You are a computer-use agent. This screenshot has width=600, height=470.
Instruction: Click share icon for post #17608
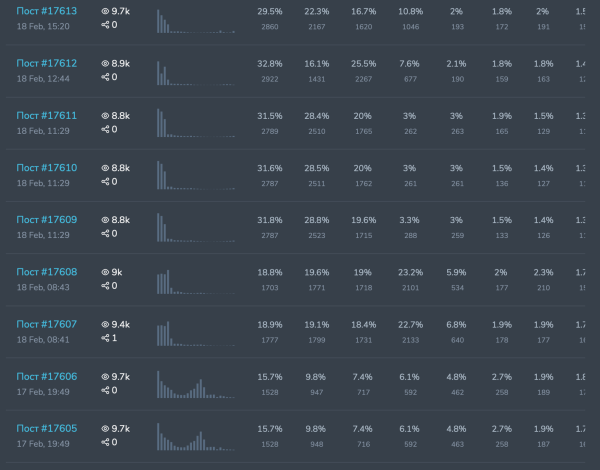tap(105, 285)
